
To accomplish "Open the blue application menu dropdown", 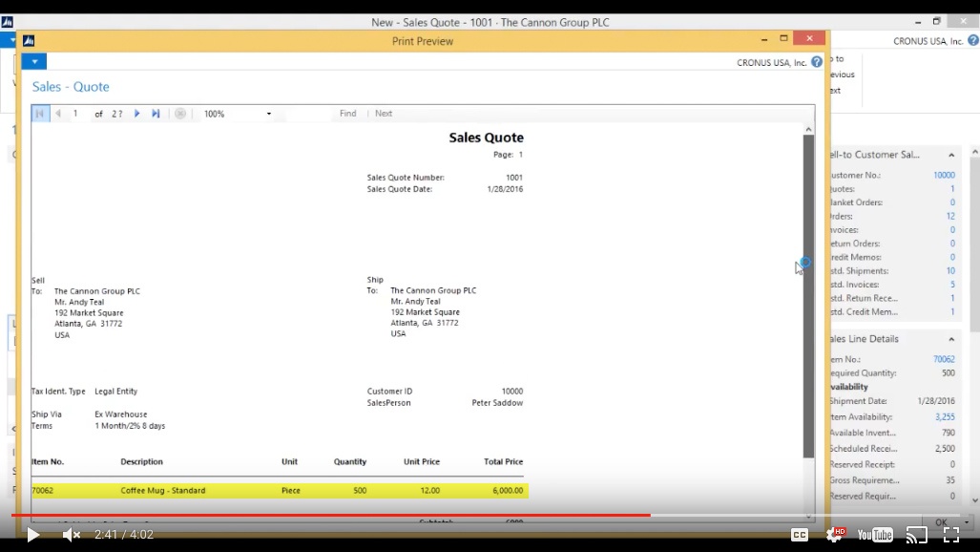I will click(x=34, y=61).
